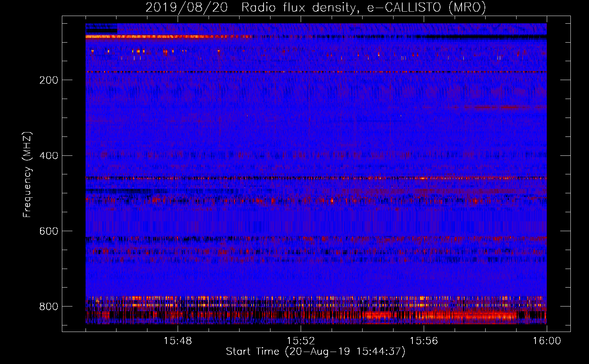Select the 400 frequency tick label
The image size is (589, 364).
[x=49, y=155]
